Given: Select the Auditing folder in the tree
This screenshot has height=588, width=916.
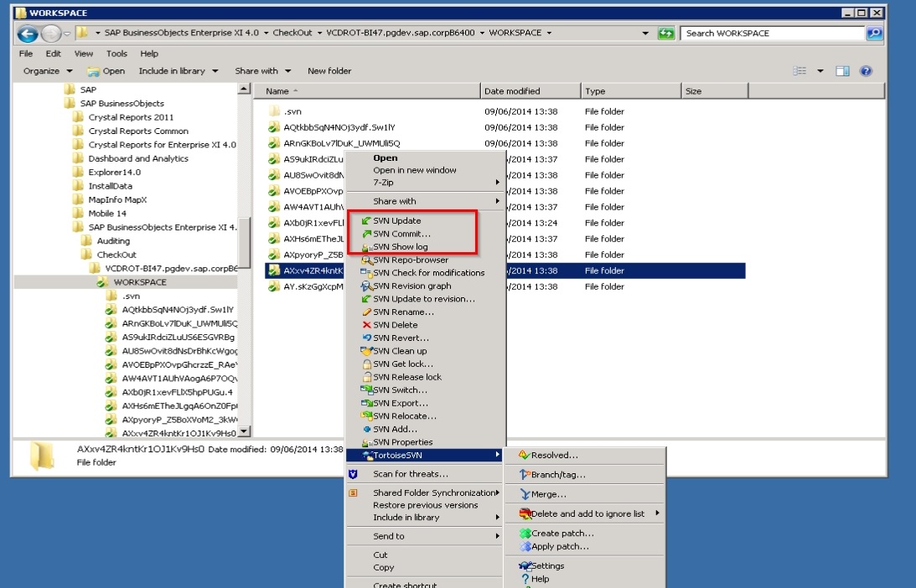Looking at the screenshot, I should (113, 240).
